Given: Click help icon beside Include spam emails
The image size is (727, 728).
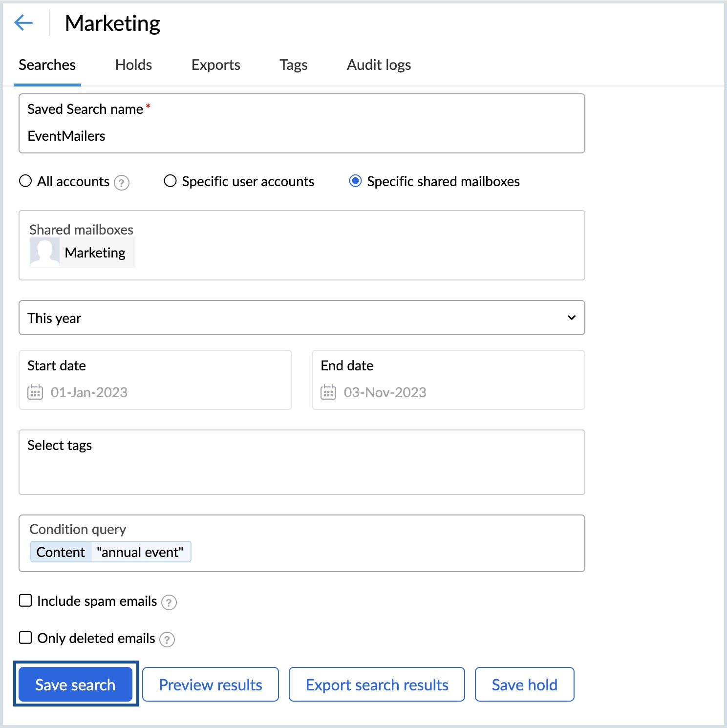Looking at the screenshot, I should 169,602.
